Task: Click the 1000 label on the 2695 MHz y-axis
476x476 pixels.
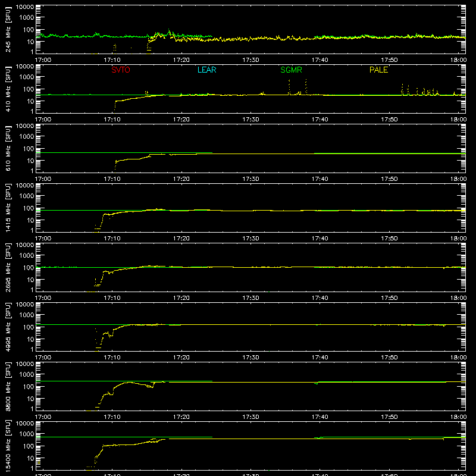Action: [x=27, y=256]
